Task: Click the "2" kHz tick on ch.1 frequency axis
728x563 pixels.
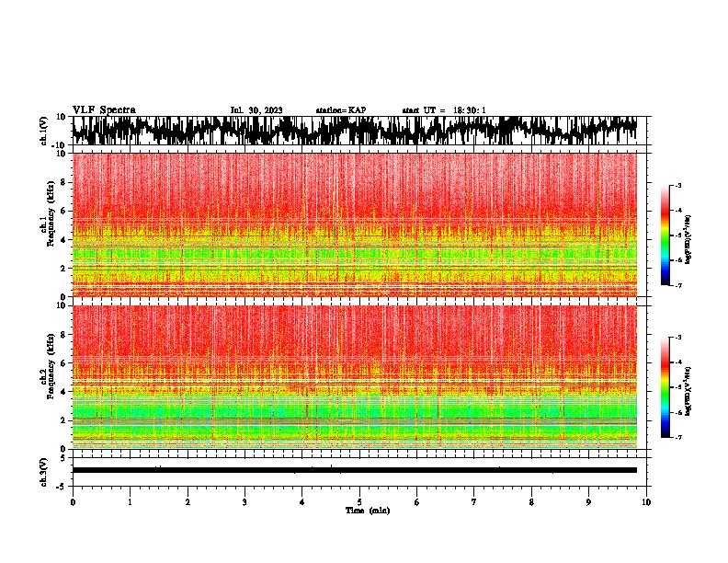Action: [63, 269]
